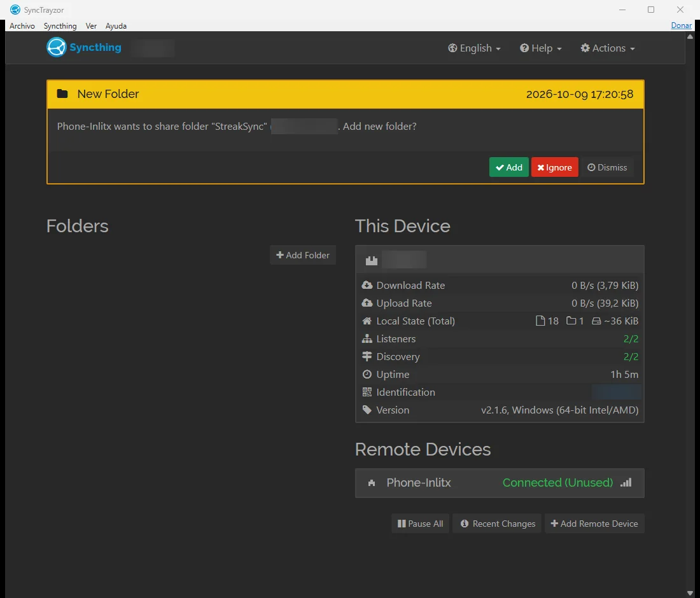Click the Connected (Unused) status text
Screen dimensions: 700x598
(557, 482)
